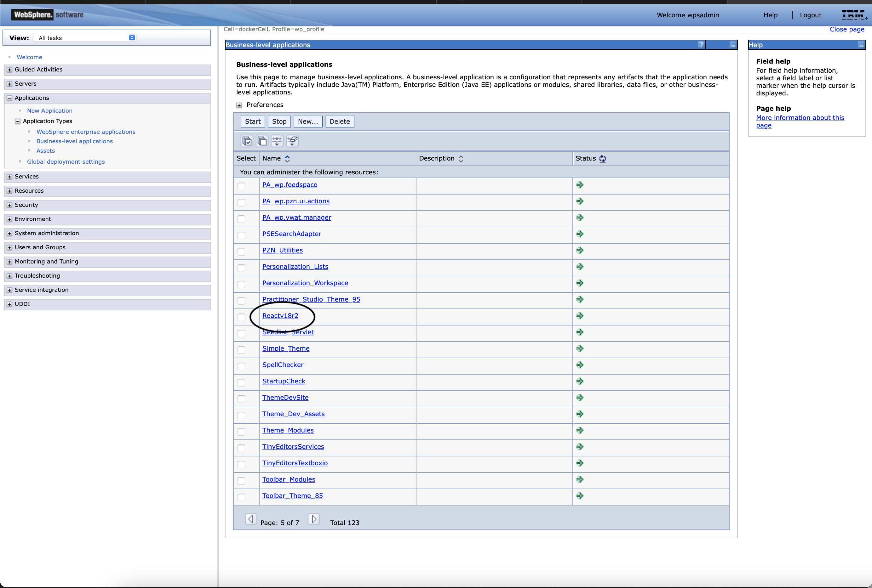Open WebSphere enterprise applications page
Viewport: 872px width, 588px height.
click(86, 131)
